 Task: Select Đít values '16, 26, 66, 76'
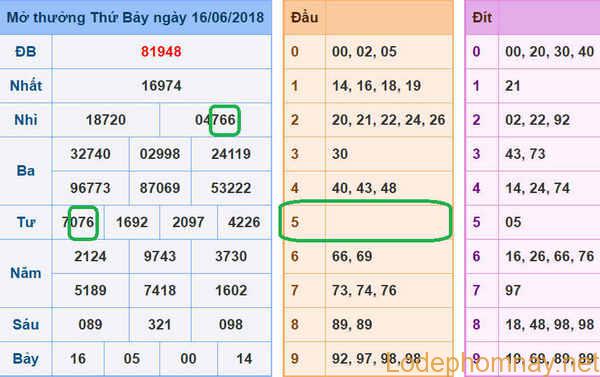coord(550,256)
